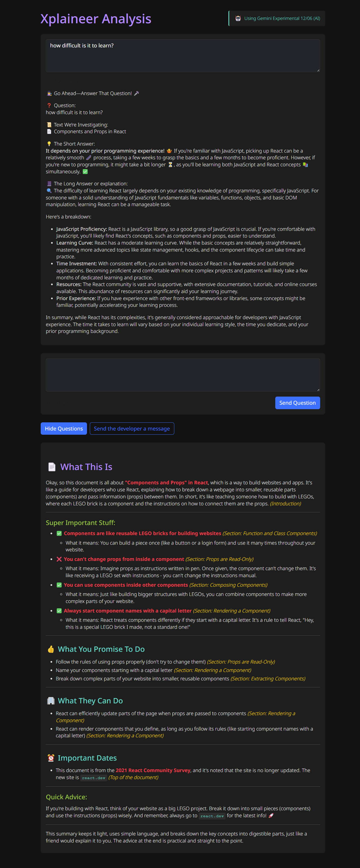Click the What They Can Do heading
Image resolution: width=360 pixels, height=868 pixels.
tap(90, 701)
